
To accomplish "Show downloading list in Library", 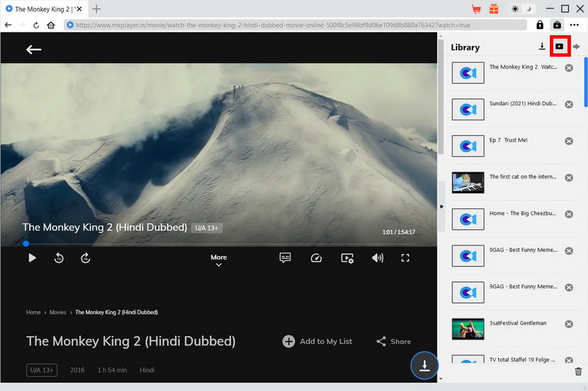I will tap(542, 46).
